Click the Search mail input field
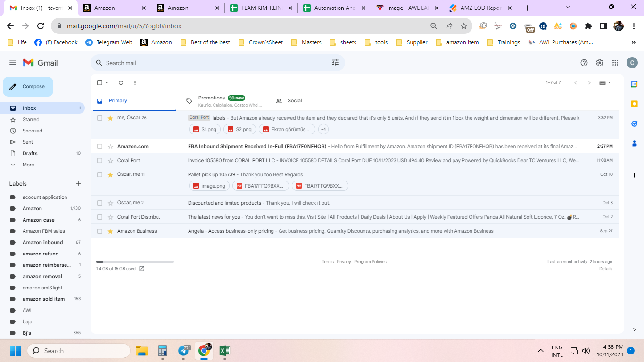 pyautogui.click(x=217, y=63)
